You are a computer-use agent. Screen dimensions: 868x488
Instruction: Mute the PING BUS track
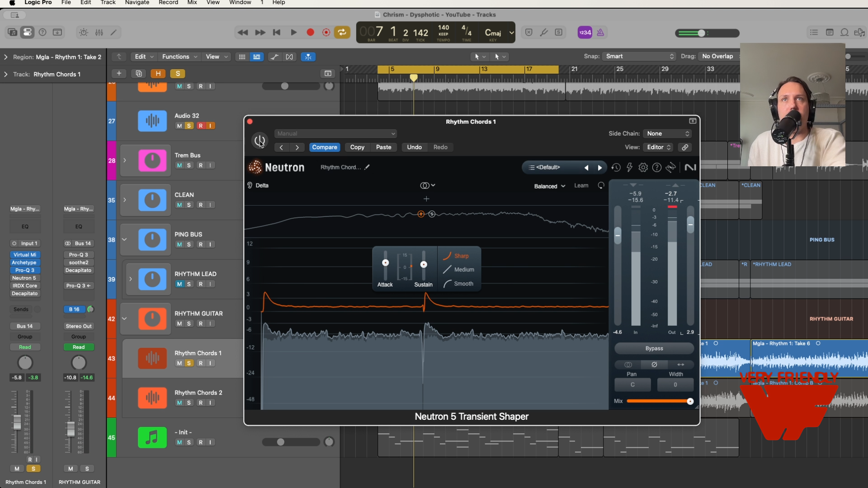click(179, 244)
